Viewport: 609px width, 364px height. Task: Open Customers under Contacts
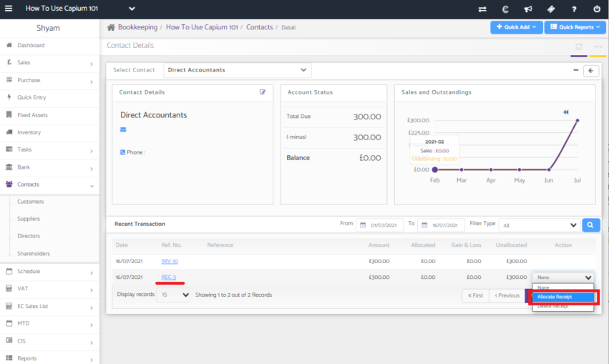[30, 202]
